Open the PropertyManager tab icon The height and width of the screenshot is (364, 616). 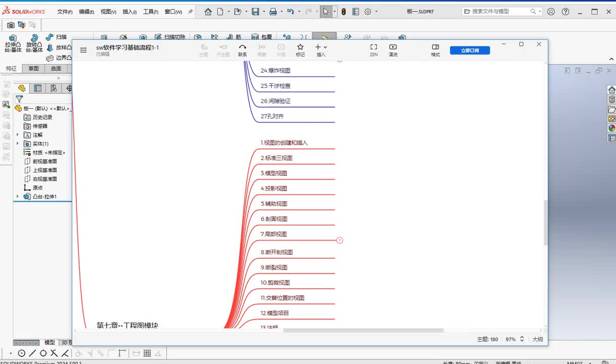pos(38,88)
